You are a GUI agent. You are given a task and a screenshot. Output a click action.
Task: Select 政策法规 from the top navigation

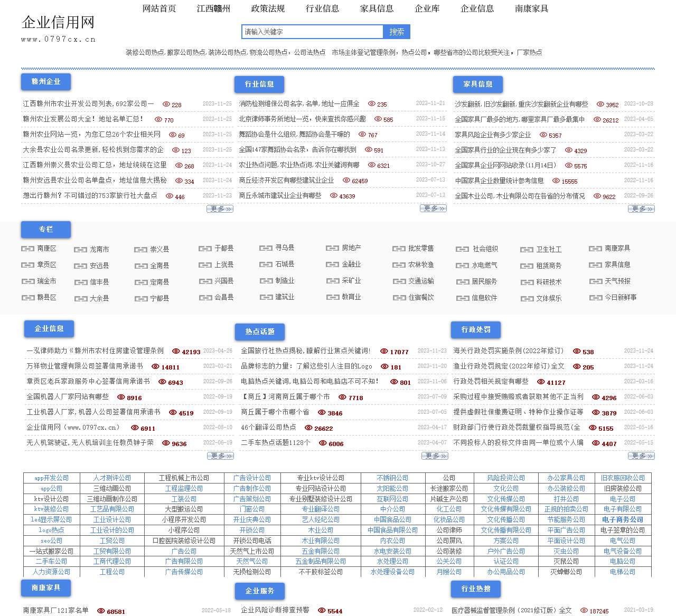point(267,8)
